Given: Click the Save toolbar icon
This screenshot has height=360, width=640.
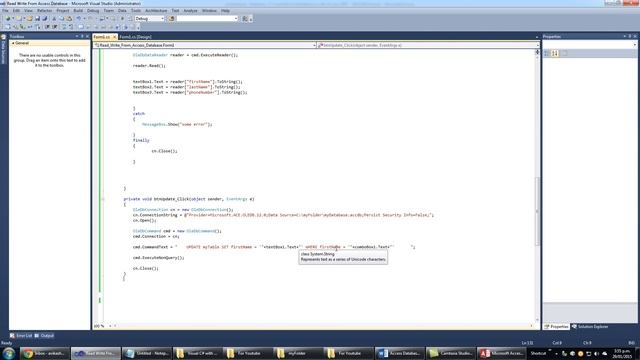Looking at the screenshot, I should click(x=37, y=19).
